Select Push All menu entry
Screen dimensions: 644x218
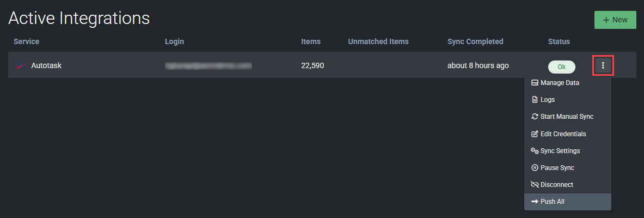pos(553,202)
